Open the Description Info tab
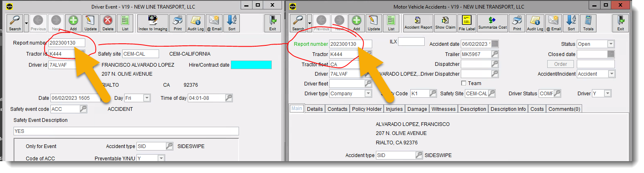 click(x=508, y=109)
